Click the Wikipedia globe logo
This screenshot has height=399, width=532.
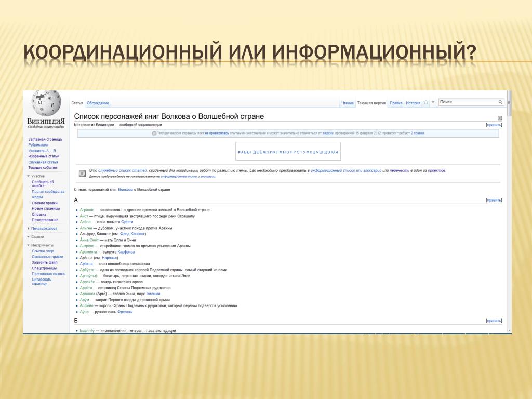click(x=46, y=102)
